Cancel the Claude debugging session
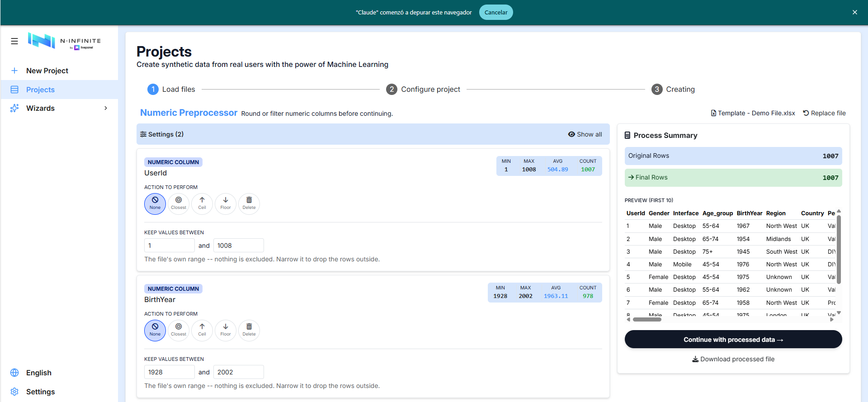Screen dimensions: 868x402 [496, 12]
